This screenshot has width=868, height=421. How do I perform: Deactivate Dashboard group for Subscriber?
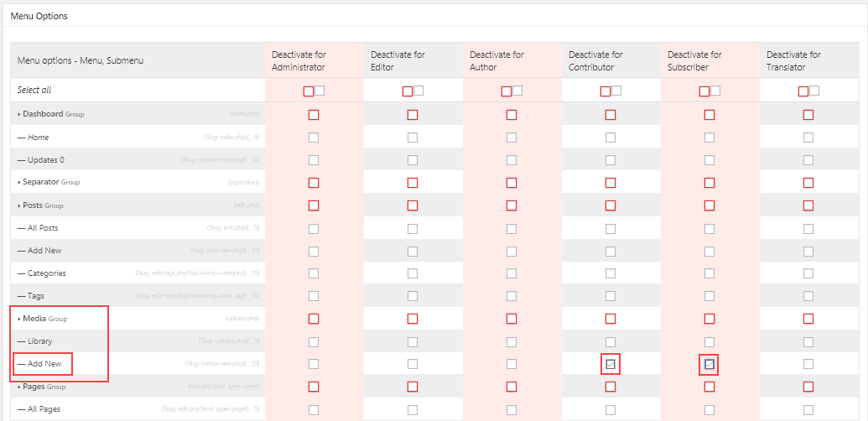[709, 115]
